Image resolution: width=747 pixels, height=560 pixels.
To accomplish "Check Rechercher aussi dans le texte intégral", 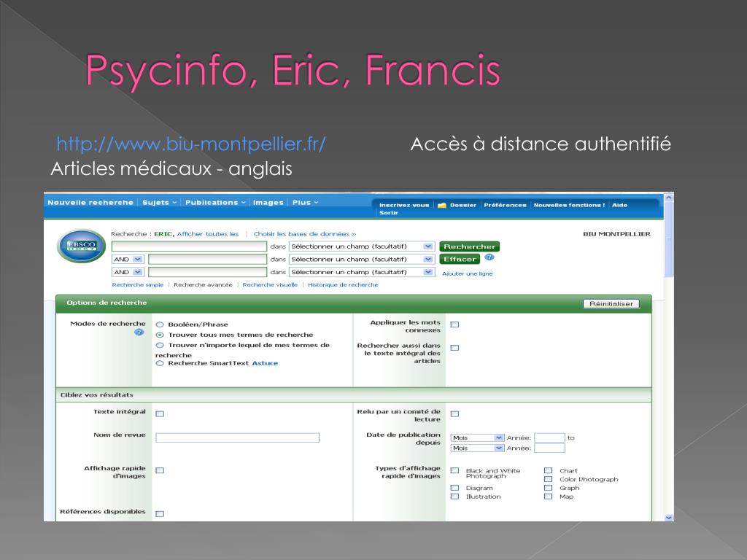I will click(455, 348).
